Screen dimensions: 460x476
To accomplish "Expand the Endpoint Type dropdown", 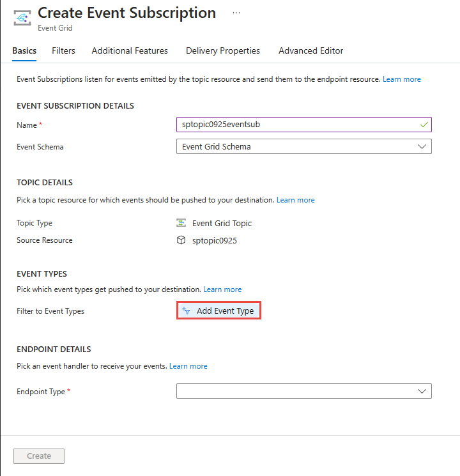I will tap(303, 391).
